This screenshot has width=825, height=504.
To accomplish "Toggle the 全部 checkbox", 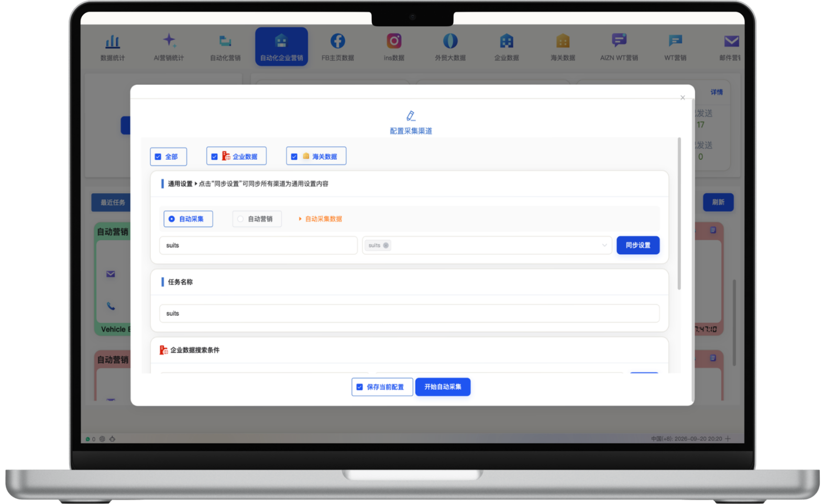I will [158, 157].
